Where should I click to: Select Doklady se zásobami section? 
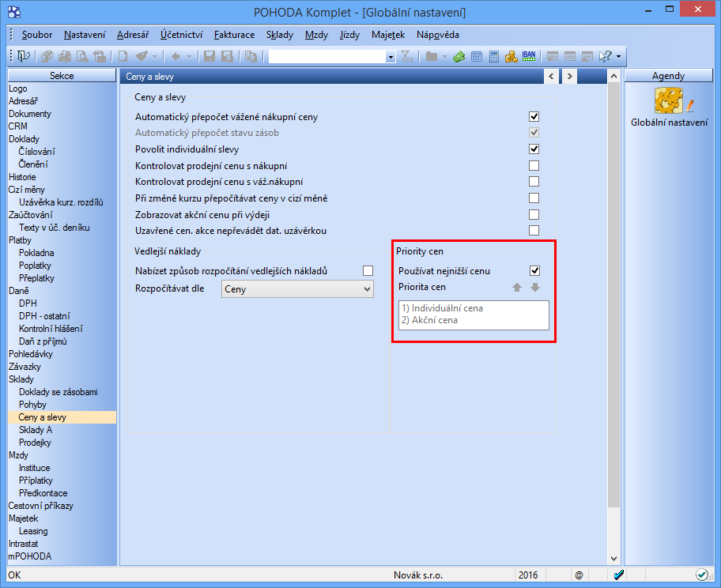coord(58,392)
